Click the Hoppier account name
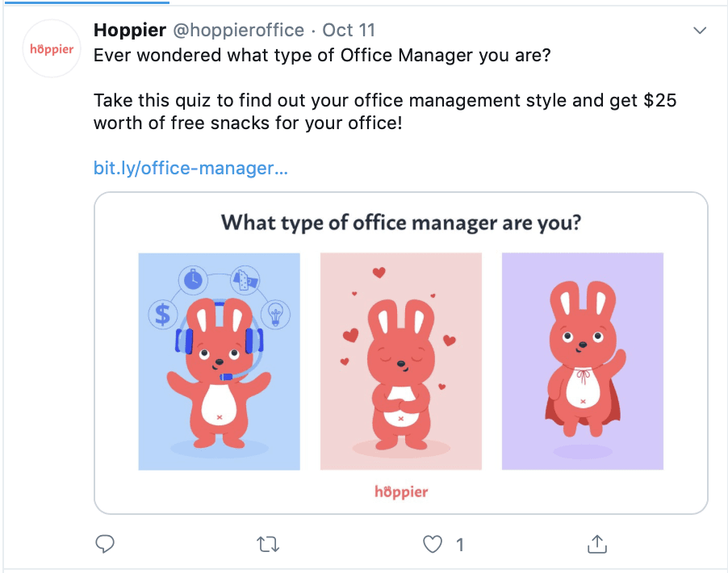Viewport: 728px width, 573px height. (129, 30)
